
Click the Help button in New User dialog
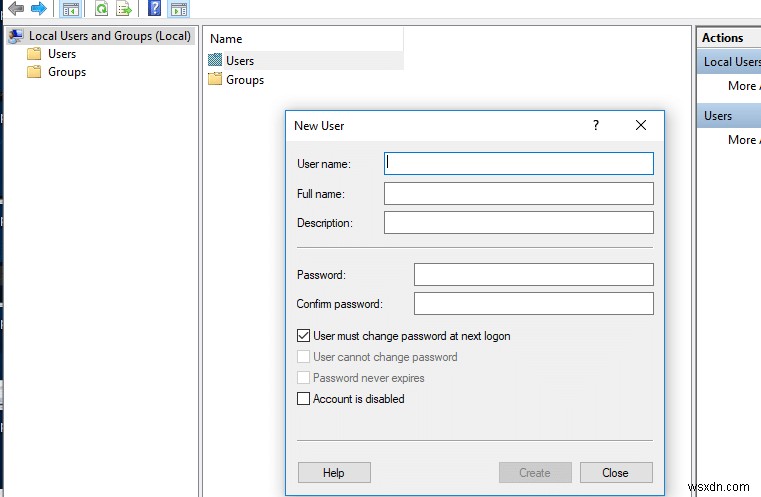tap(334, 473)
